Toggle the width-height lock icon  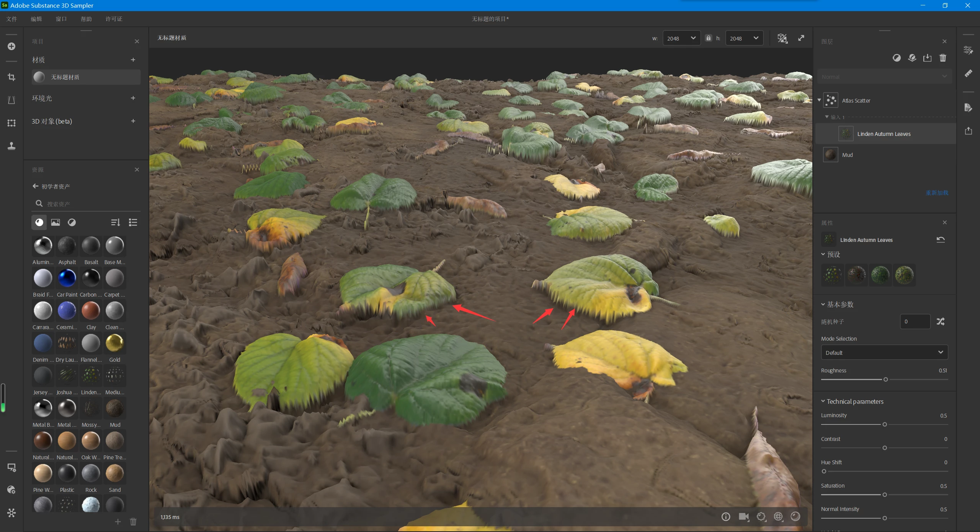click(x=708, y=38)
